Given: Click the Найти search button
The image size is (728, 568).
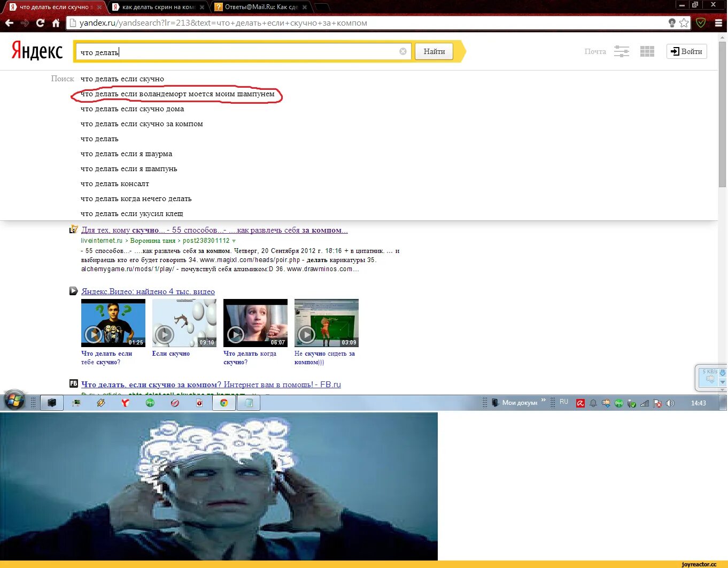Looking at the screenshot, I should point(434,51).
